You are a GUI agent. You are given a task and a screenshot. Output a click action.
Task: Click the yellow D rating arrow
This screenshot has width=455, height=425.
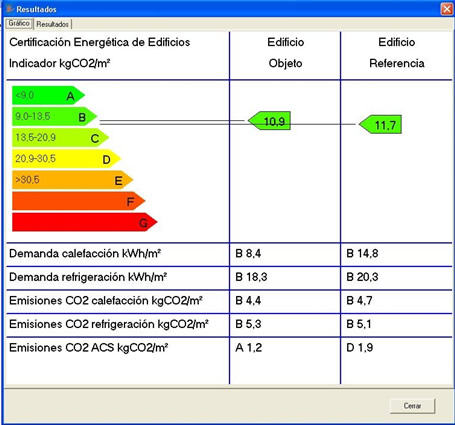(x=66, y=159)
